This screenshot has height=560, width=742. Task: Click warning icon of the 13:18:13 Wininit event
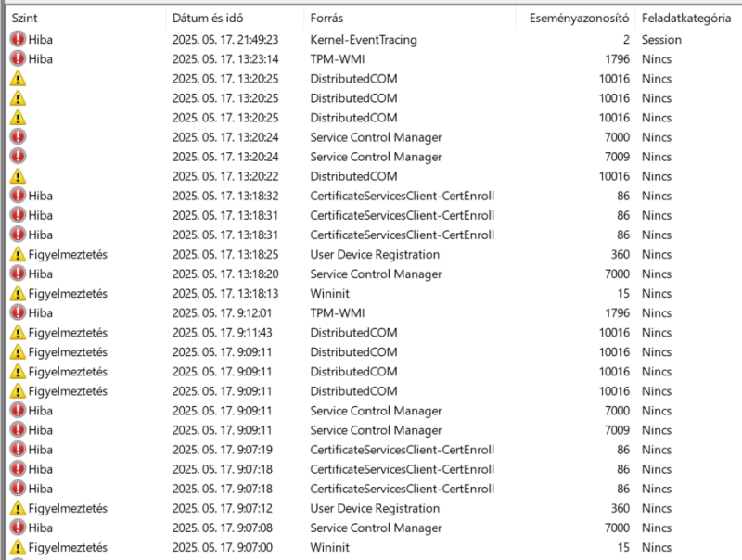18,293
